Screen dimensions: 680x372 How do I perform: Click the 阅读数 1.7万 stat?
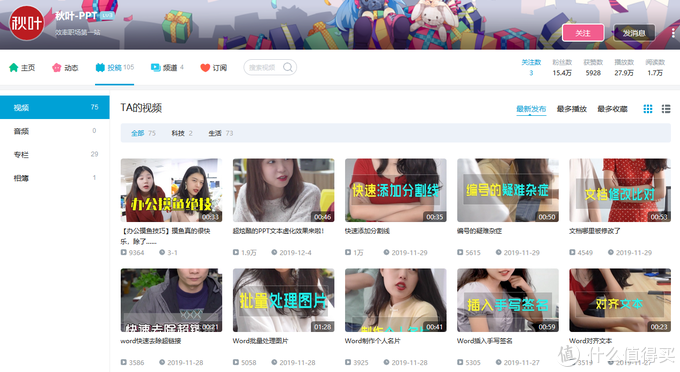coord(655,68)
